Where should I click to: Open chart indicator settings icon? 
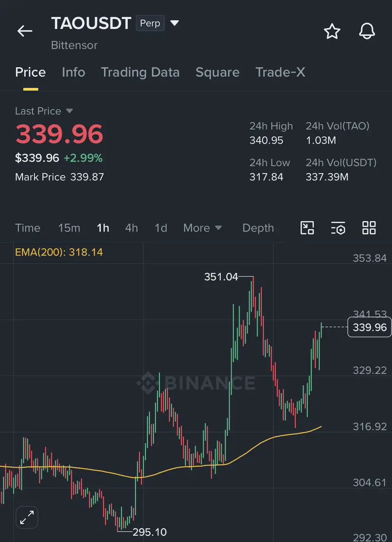click(338, 228)
